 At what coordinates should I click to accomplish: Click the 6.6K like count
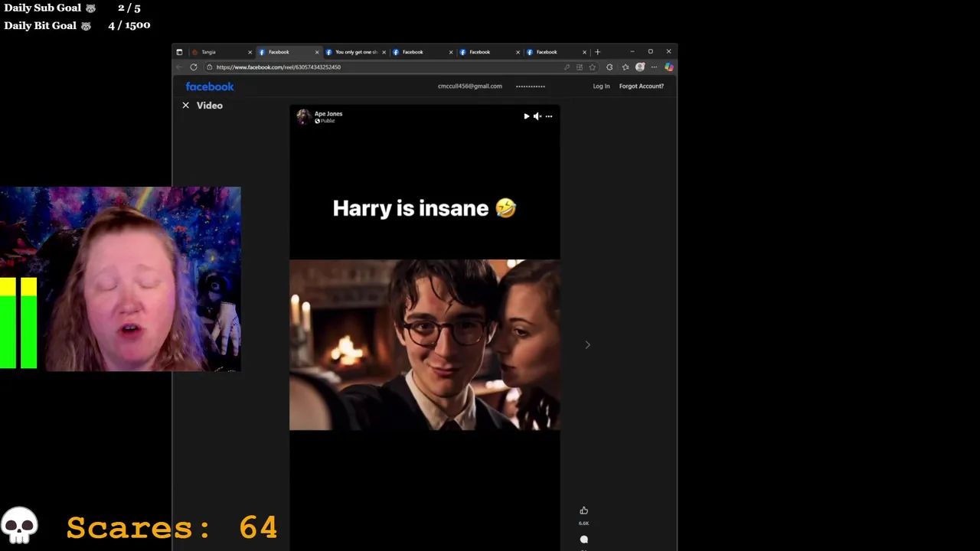pos(583,523)
